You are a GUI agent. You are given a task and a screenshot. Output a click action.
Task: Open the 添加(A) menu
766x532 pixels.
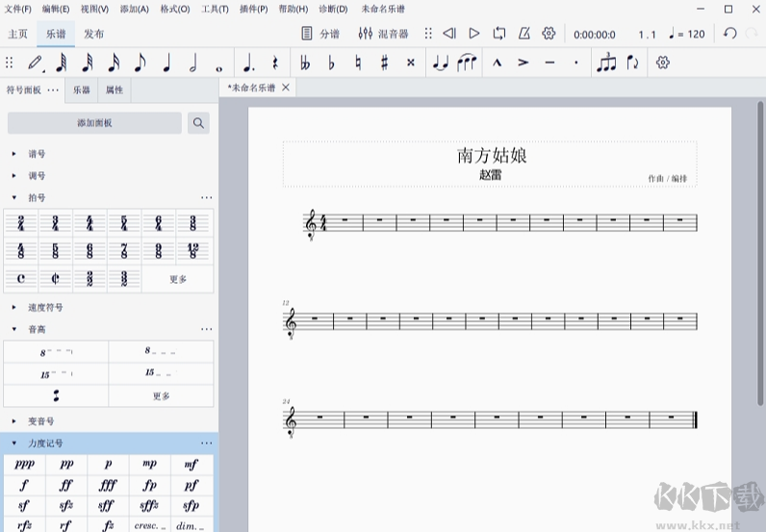[135, 9]
